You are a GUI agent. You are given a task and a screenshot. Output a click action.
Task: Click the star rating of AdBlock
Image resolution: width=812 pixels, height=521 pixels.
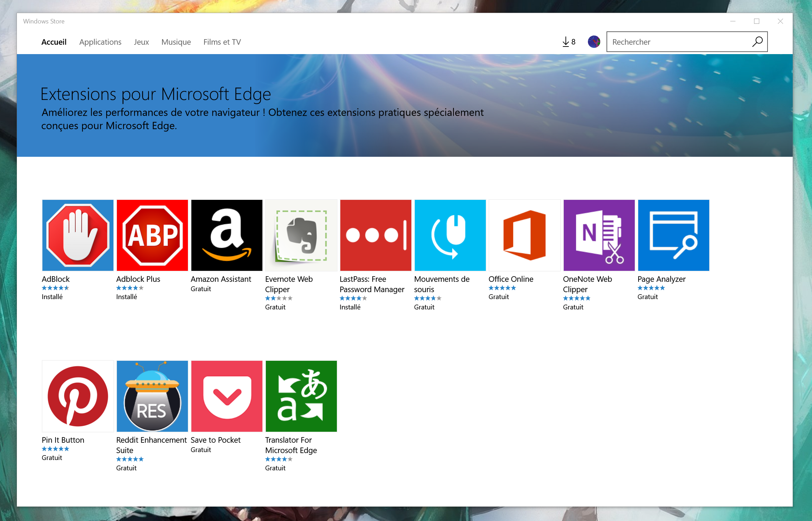(56, 288)
